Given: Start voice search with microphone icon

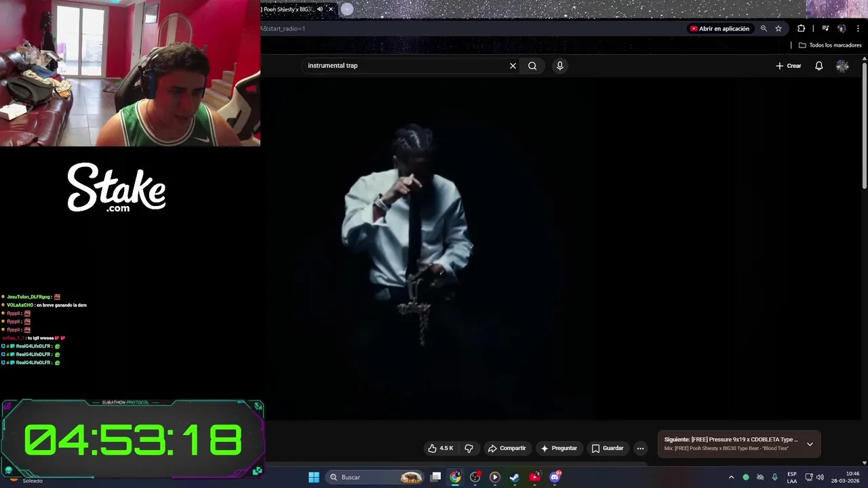Looking at the screenshot, I should tap(559, 66).
